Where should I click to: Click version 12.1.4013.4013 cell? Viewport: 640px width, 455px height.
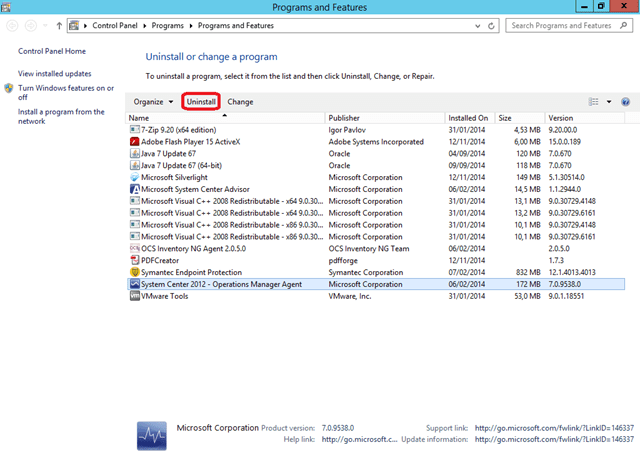(572, 272)
